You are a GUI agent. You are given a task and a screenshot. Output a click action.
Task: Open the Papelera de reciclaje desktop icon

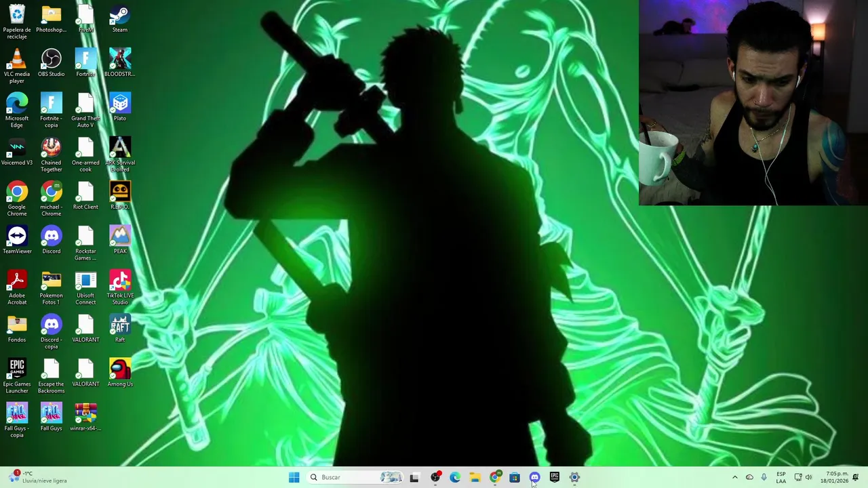coord(17,22)
